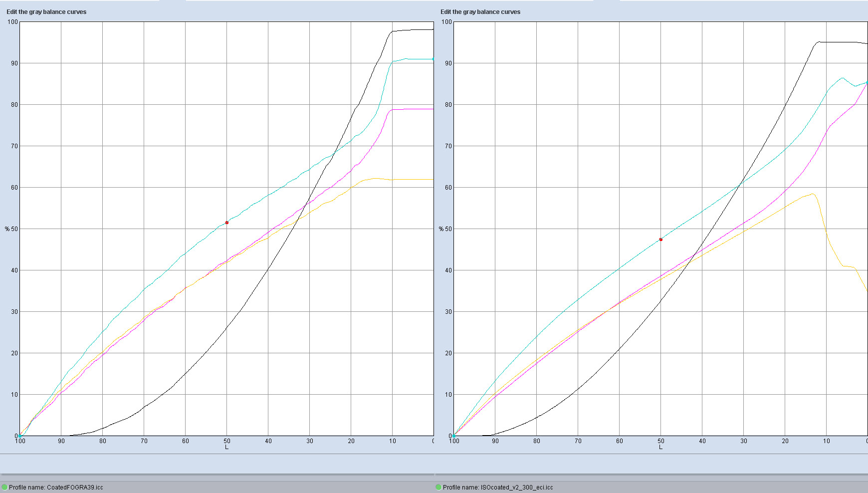Select the red control point in ISOcoated graph
The height and width of the screenshot is (493, 868).
click(x=661, y=240)
